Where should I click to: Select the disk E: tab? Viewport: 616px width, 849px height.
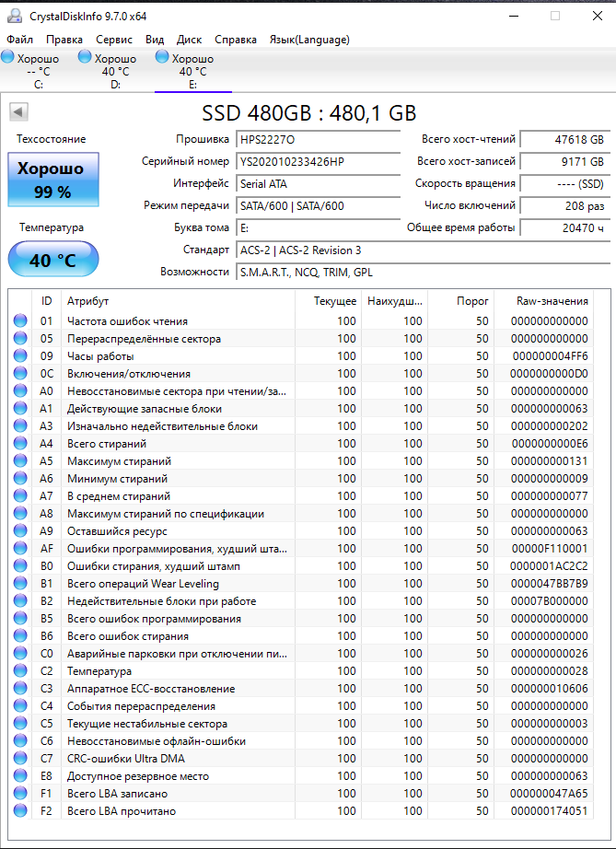click(193, 70)
